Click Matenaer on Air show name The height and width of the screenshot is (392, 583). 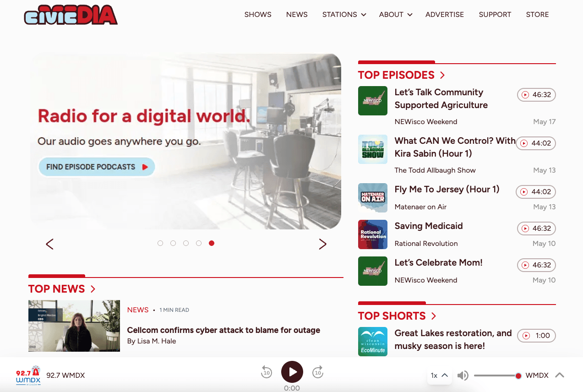(420, 207)
